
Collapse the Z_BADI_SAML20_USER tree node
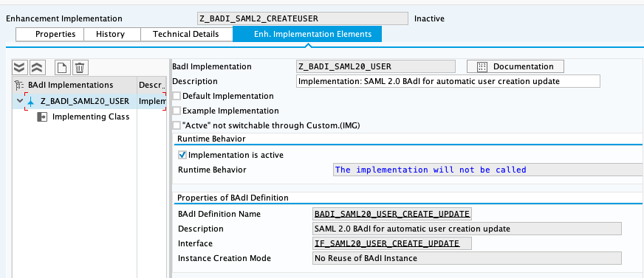pos(20,101)
